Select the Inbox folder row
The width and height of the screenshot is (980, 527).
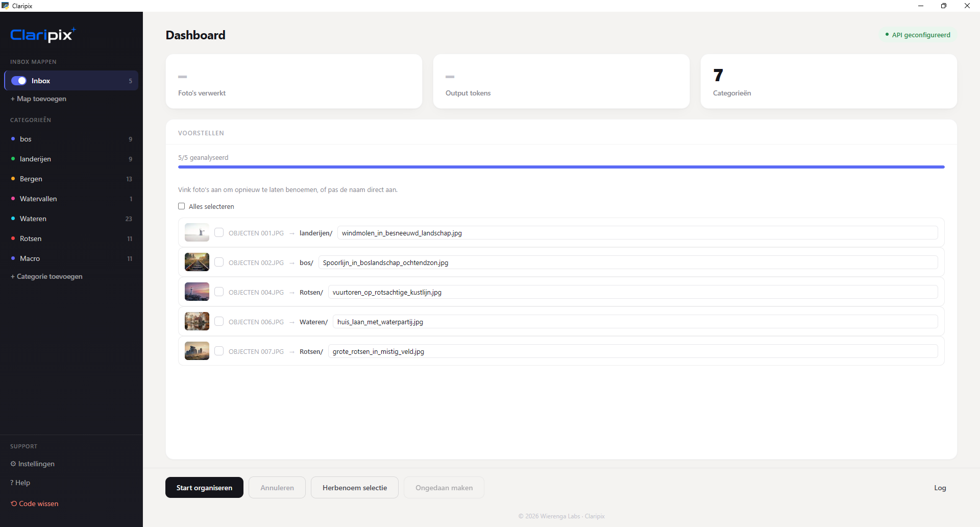[x=71, y=81]
